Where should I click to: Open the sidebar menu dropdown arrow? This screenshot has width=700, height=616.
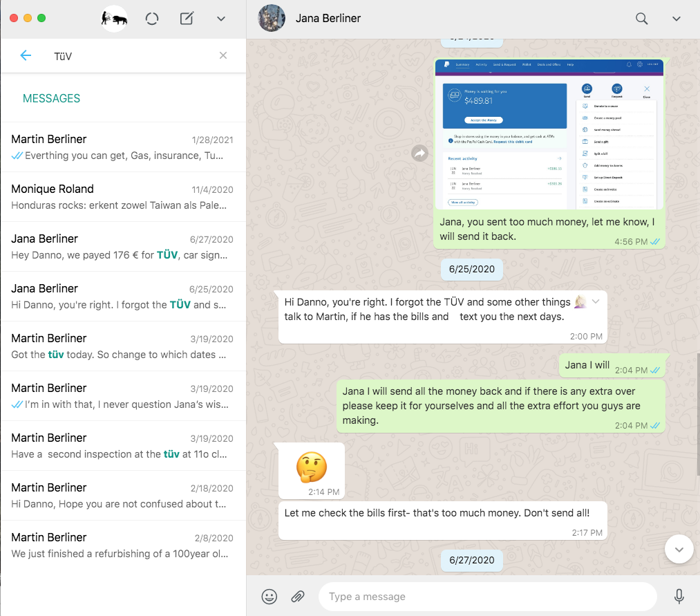click(221, 19)
